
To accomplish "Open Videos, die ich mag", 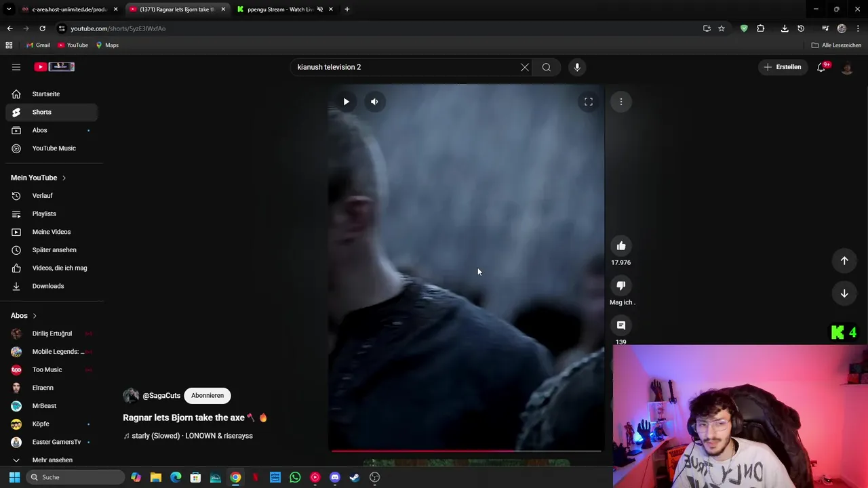I will [52, 268].
